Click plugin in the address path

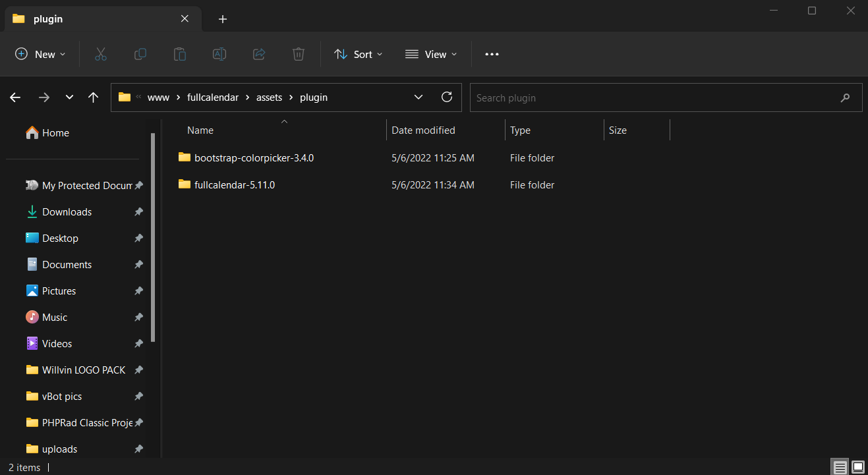314,98
